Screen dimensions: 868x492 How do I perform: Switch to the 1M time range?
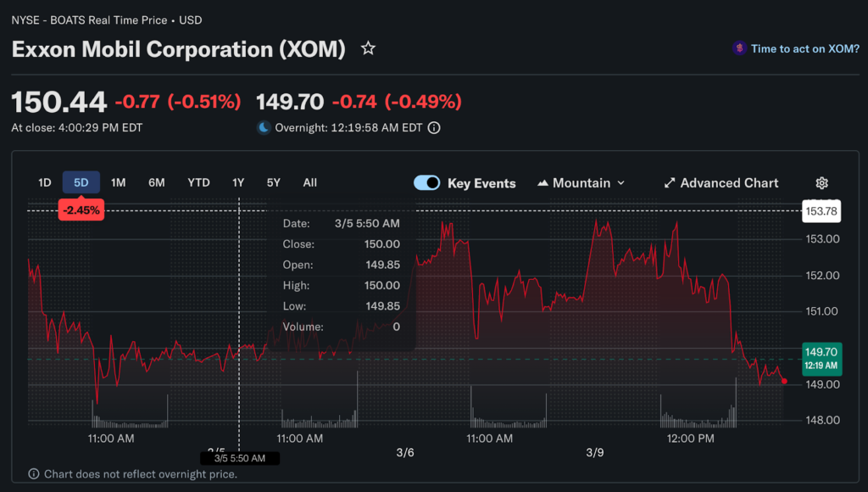119,182
